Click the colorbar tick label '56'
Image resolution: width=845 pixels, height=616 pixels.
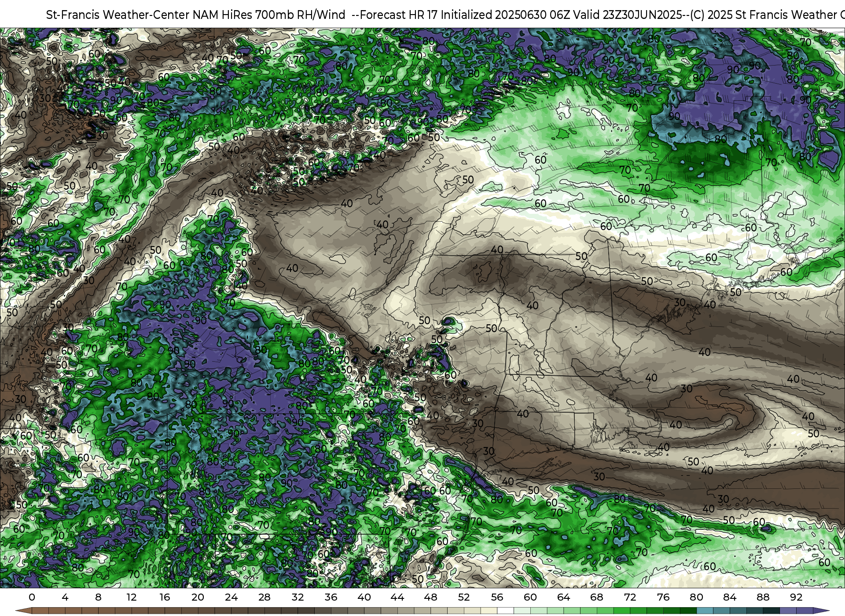[497, 597]
